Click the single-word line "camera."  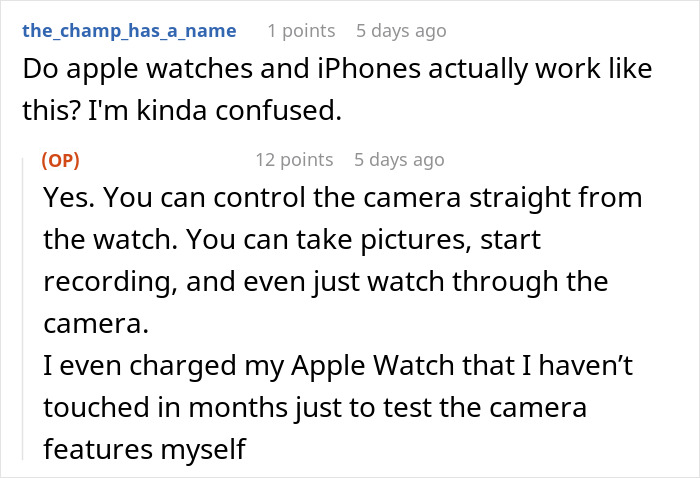(93, 324)
